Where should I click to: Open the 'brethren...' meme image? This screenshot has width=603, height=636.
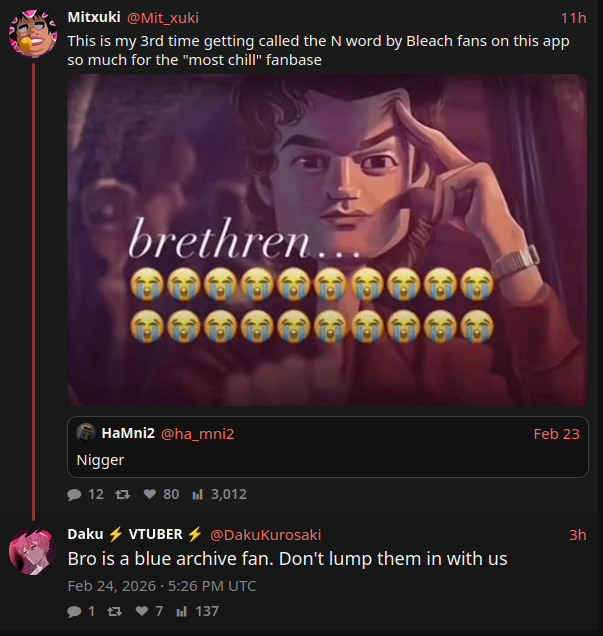coord(327,240)
